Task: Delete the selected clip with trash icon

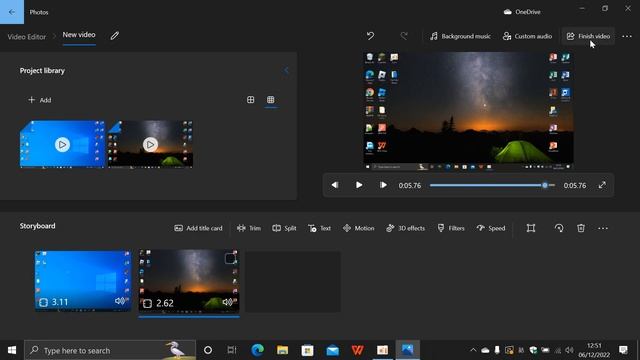Action: [581, 228]
